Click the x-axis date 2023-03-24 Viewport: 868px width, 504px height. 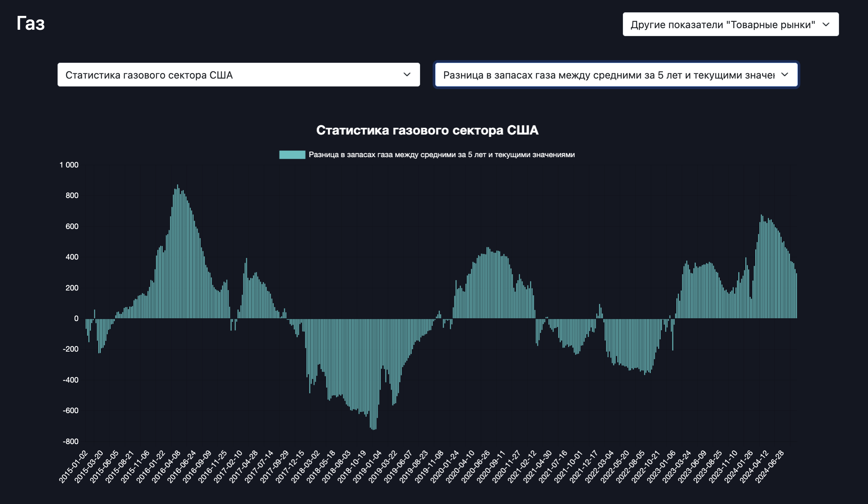[677, 467]
